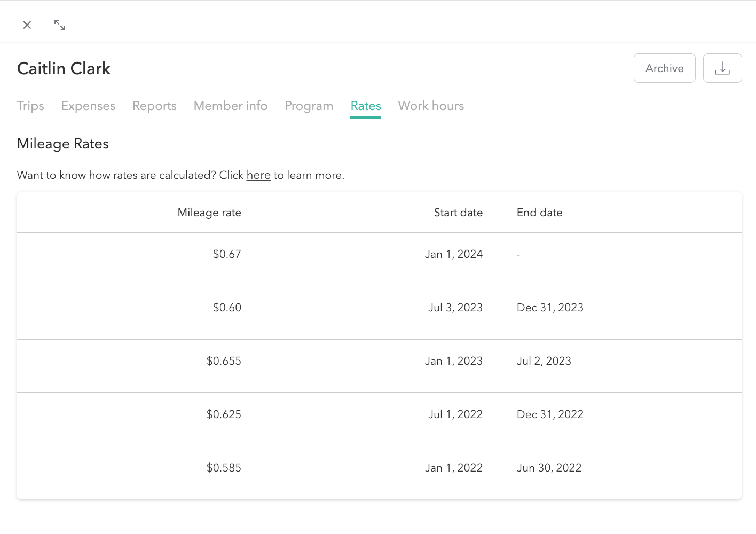
Task: Click the Caitlin Clark name heading
Action: tap(64, 68)
